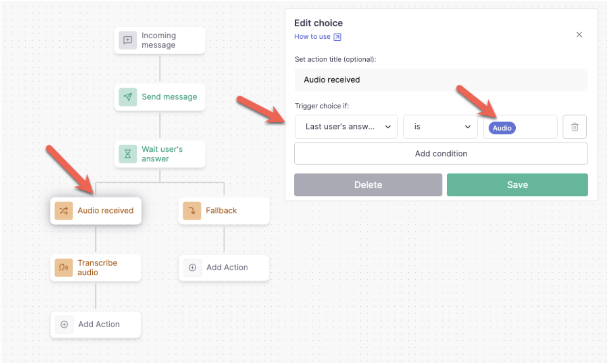
Task: Click the green Save button
Action: point(517,185)
